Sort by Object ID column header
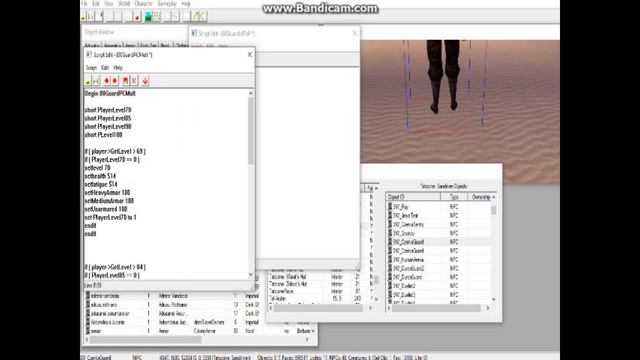640x360 pixels. (413, 197)
